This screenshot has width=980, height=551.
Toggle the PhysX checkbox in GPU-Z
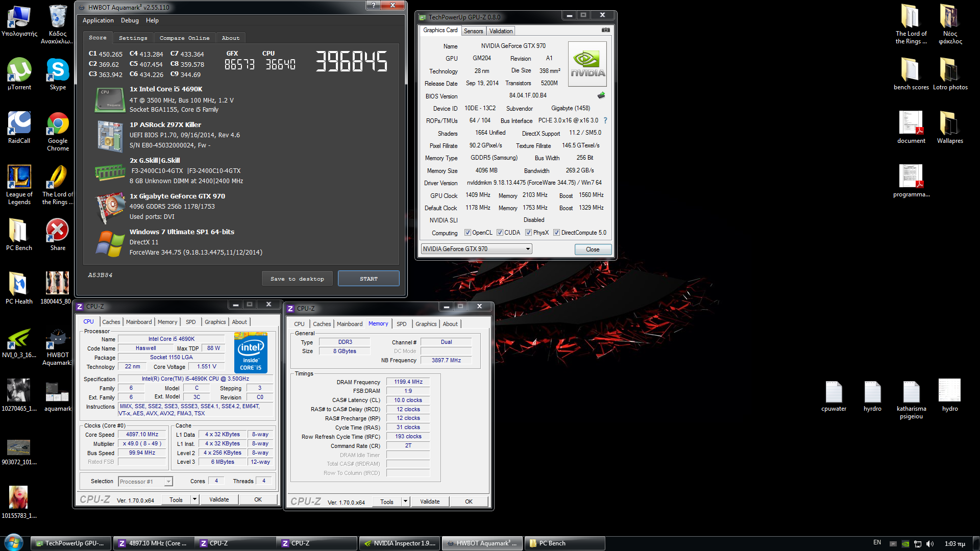point(529,233)
